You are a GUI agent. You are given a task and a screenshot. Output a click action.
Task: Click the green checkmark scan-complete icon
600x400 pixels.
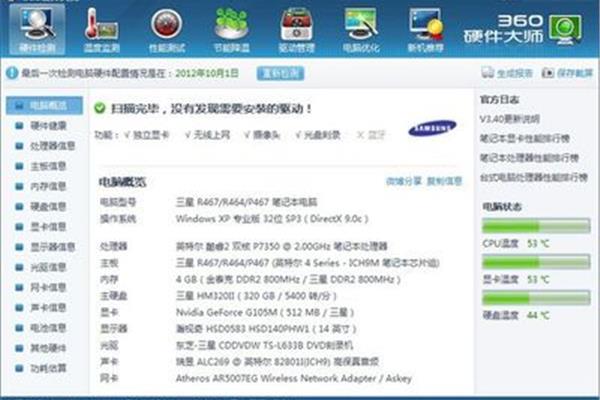(99, 108)
